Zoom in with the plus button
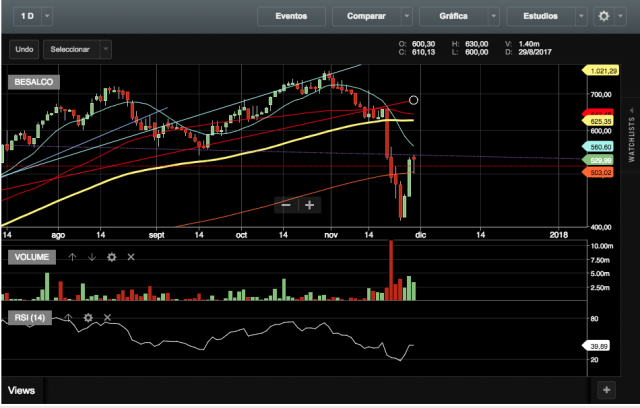The image size is (640, 408). coord(309,205)
